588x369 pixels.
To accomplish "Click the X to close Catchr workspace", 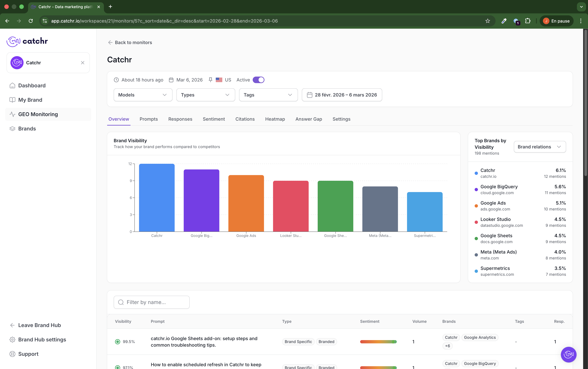I will [82, 63].
